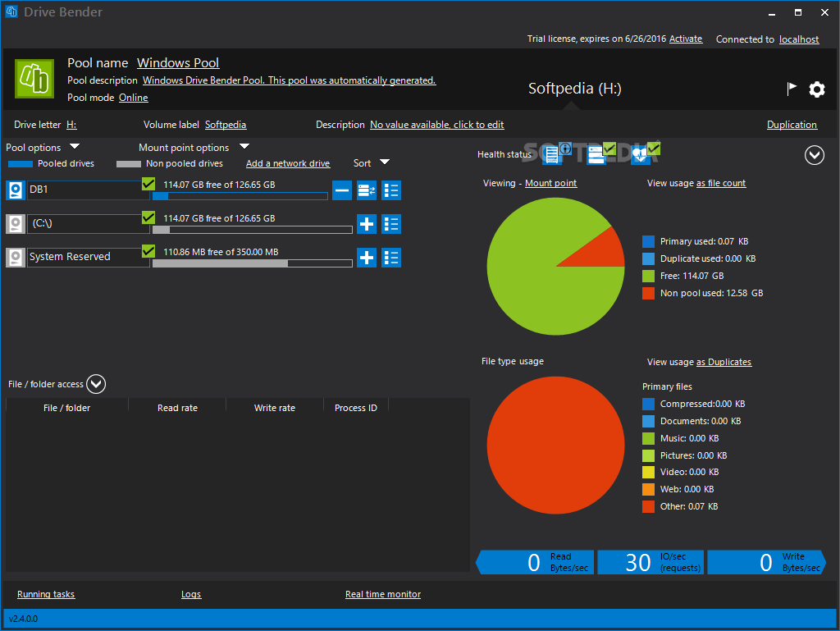This screenshot has width=840, height=631.
Task: Add (C:\) drive to pool with plus icon
Action: coord(367,224)
